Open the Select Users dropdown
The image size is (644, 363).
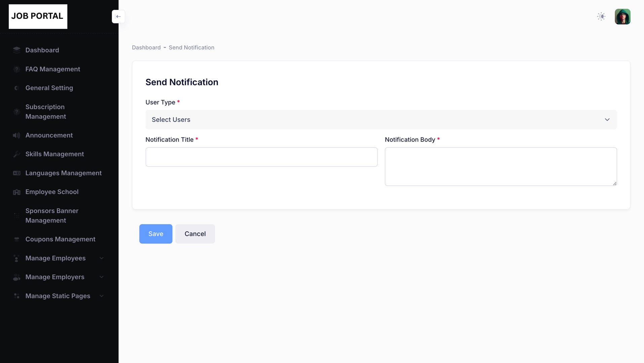coord(381,120)
